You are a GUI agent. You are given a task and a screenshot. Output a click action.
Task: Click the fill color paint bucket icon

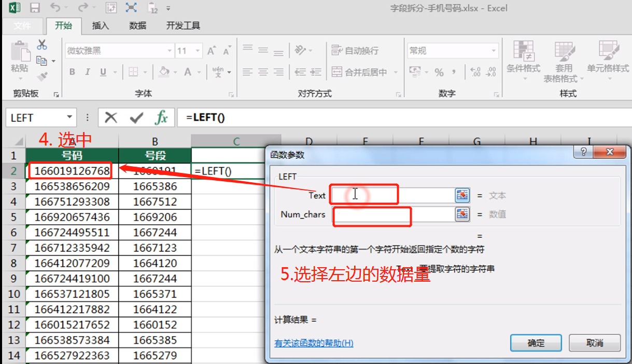(164, 72)
